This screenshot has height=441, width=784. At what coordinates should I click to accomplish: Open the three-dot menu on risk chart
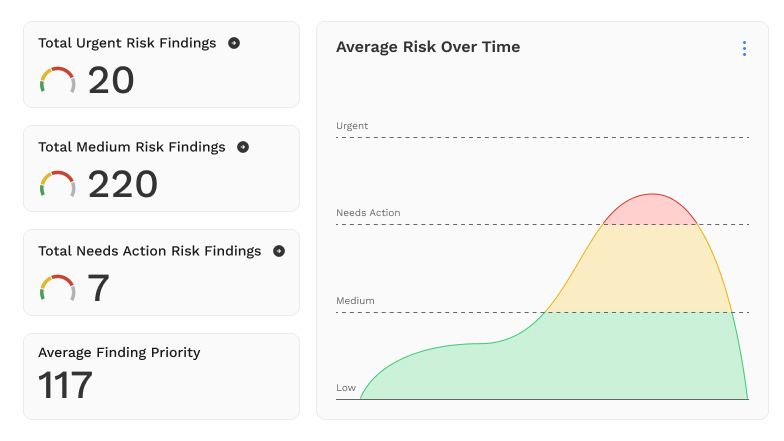click(744, 48)
